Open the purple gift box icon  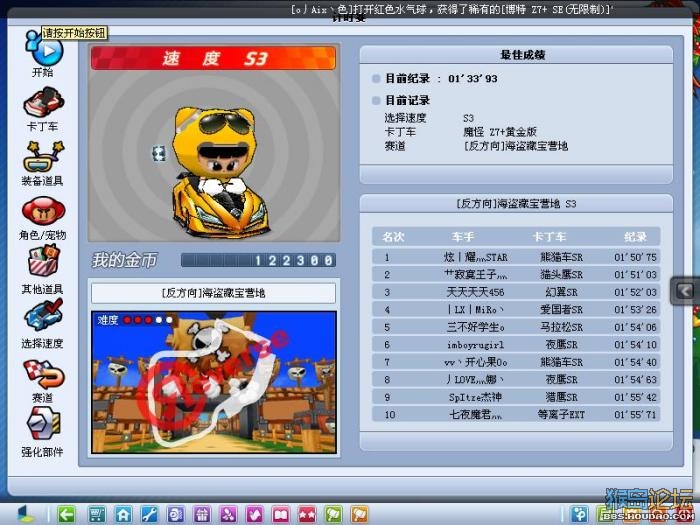coord(202,515)
